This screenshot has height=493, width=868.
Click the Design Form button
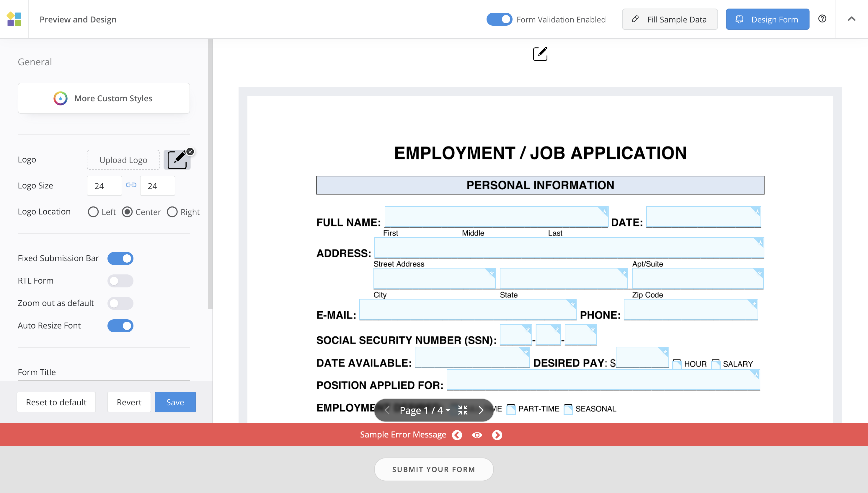[x=767, y=19]
